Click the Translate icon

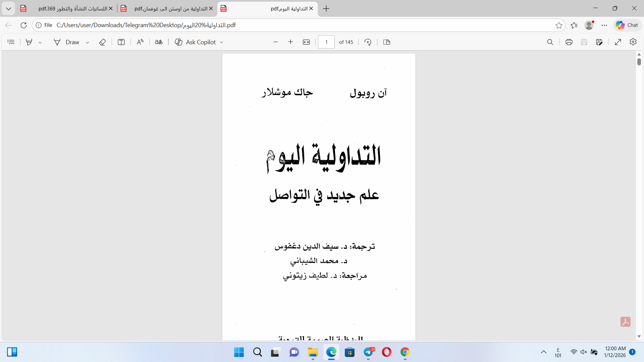[x=159, y=42]
